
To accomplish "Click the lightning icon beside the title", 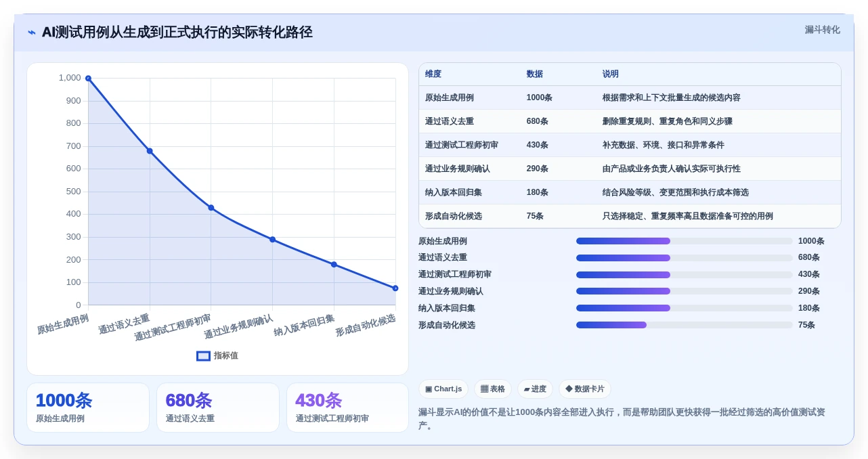I will (32, 32).
